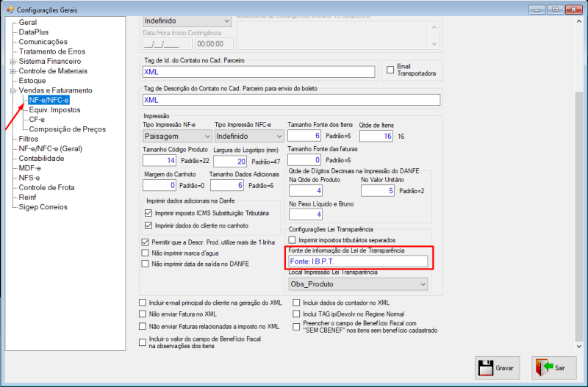Click the Largura do Logotipo field
Screen dimensions: 588x387
pos(230,162)
